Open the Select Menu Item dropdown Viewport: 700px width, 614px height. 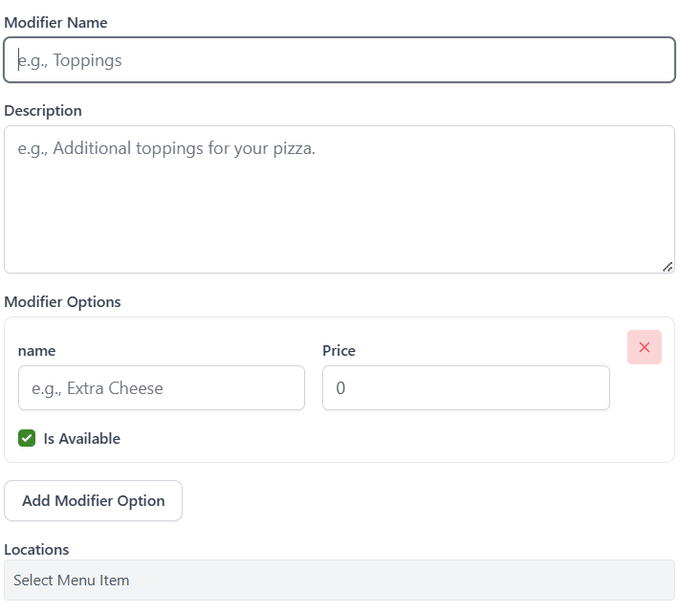click(x=339, y=580)
